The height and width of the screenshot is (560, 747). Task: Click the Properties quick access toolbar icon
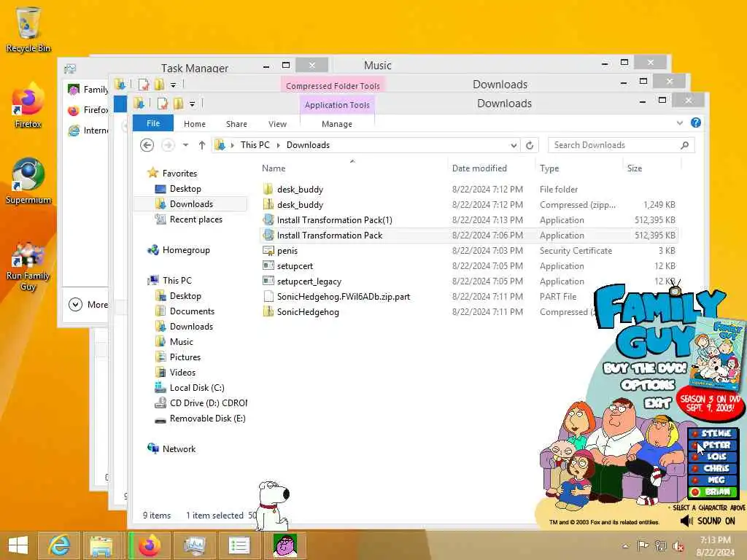tap(163, 104)
